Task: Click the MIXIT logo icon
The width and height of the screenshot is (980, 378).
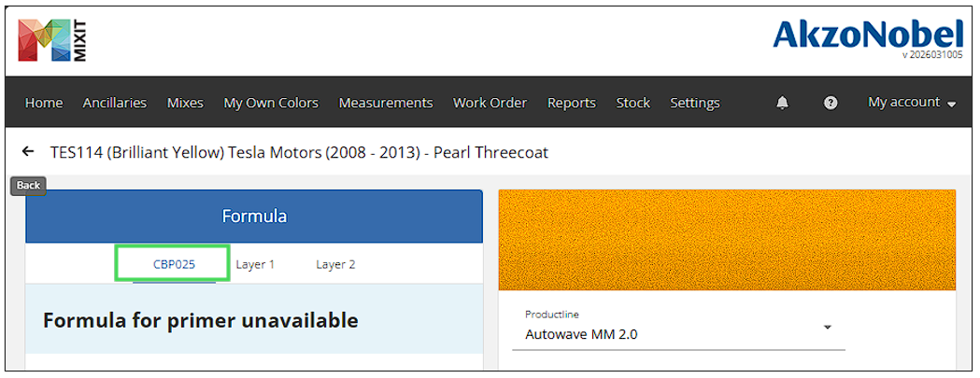Action: [53, 40]
